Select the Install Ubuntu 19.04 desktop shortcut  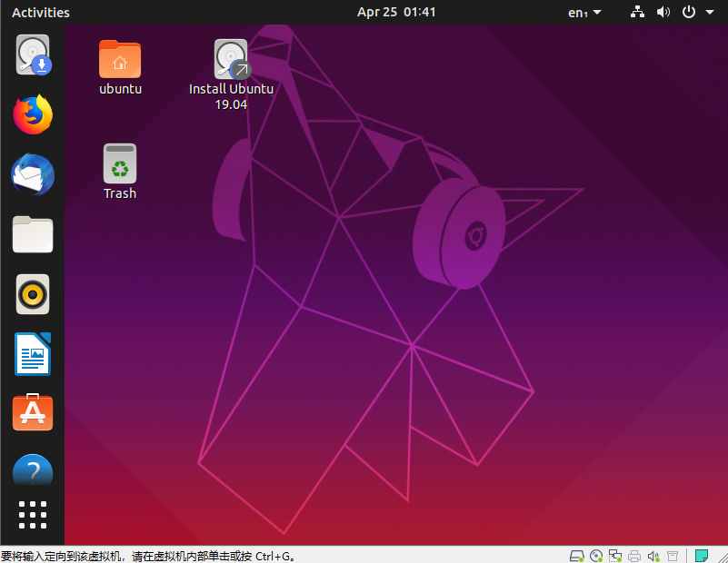[231, 74]
